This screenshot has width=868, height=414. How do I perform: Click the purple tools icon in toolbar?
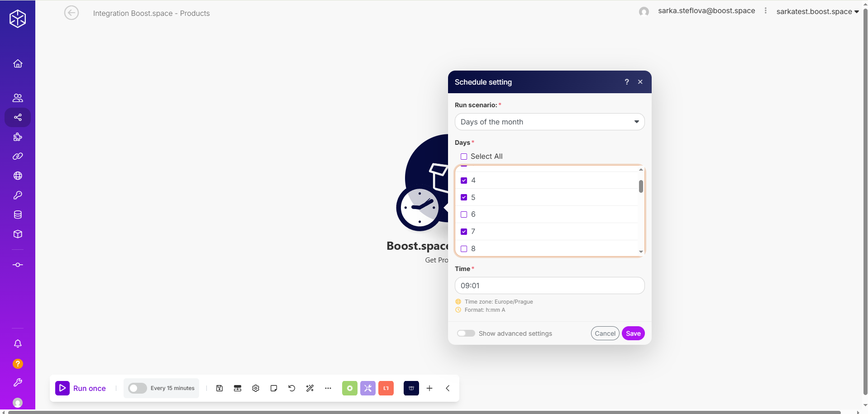(368, 388)
